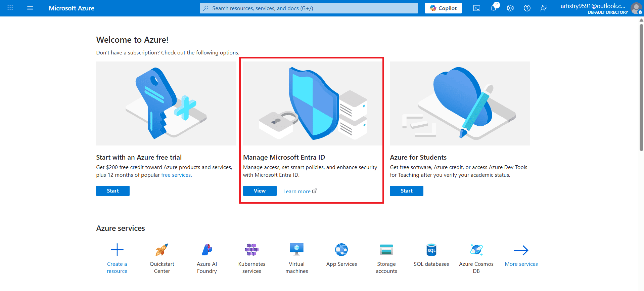Open the Quickstart Center rocket icon
This screenshot has height=291, width=644.
tap(162, 250)
